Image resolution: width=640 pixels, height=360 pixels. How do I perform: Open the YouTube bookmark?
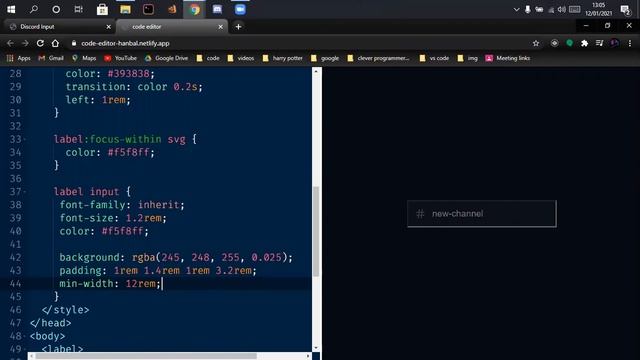coord(120,58)
